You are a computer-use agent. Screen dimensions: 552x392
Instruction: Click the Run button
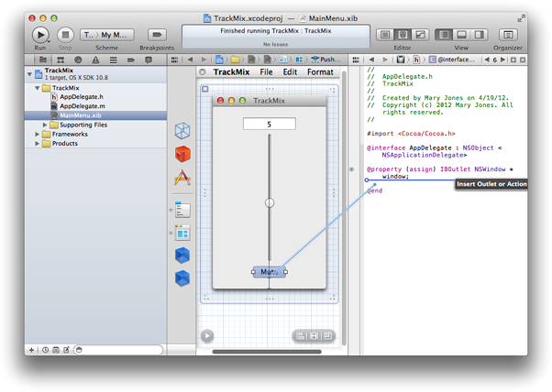[x=40, y=35]
